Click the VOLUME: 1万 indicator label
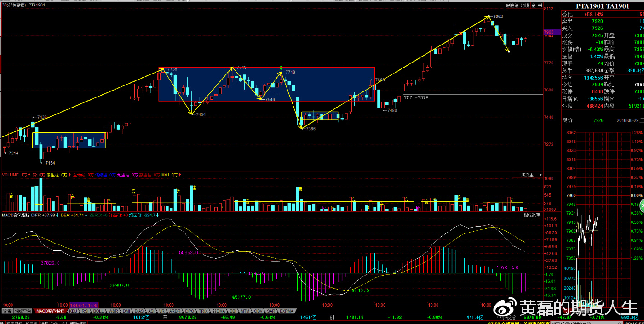 pyautogui.click(x=15, y=175)
